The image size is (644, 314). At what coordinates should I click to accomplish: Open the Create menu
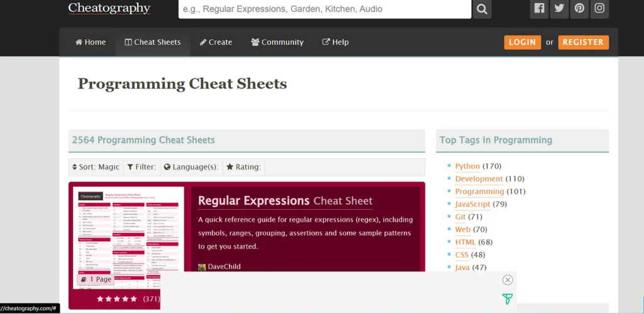(216, 42)
